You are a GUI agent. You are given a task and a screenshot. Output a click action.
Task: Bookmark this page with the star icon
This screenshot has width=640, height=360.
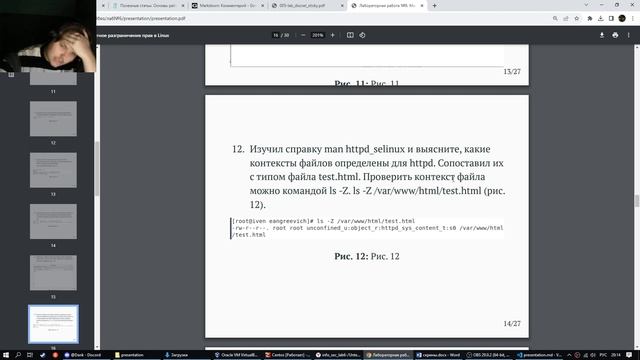(576, 18)
